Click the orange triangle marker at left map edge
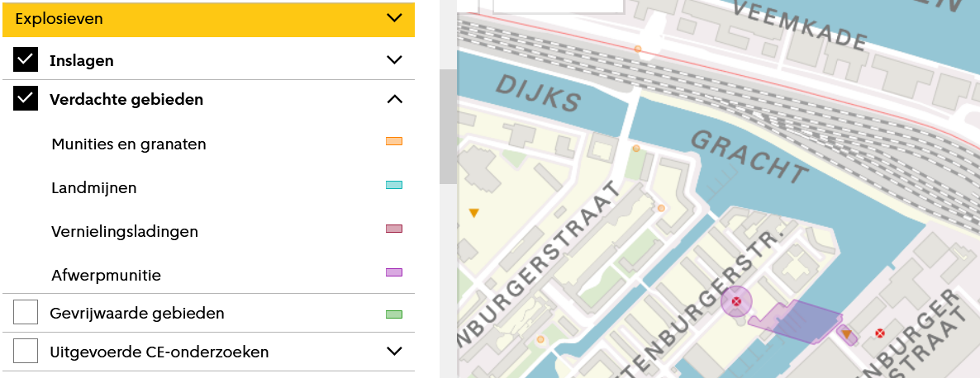Screen dimensions: 980x378 pyautogui.click(x=473, y=213)
